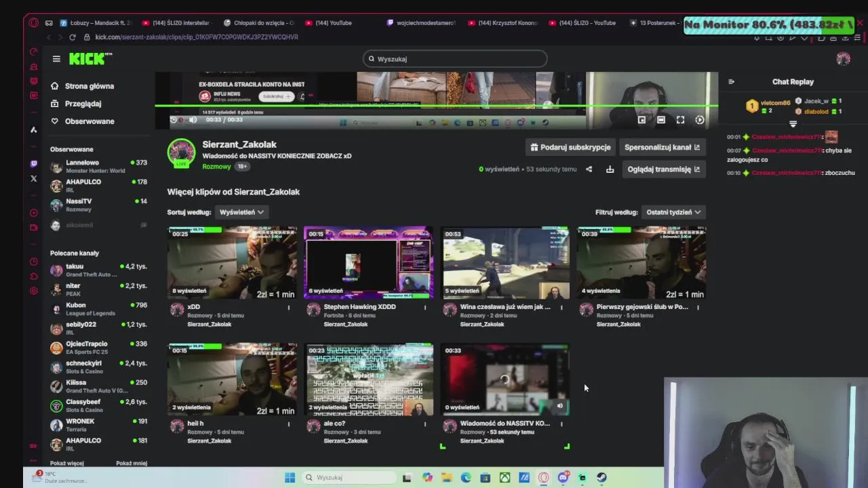Viewport: 868px width, 488px height.
Task: Click the Rozmowy category link
Action: (216, 167)
